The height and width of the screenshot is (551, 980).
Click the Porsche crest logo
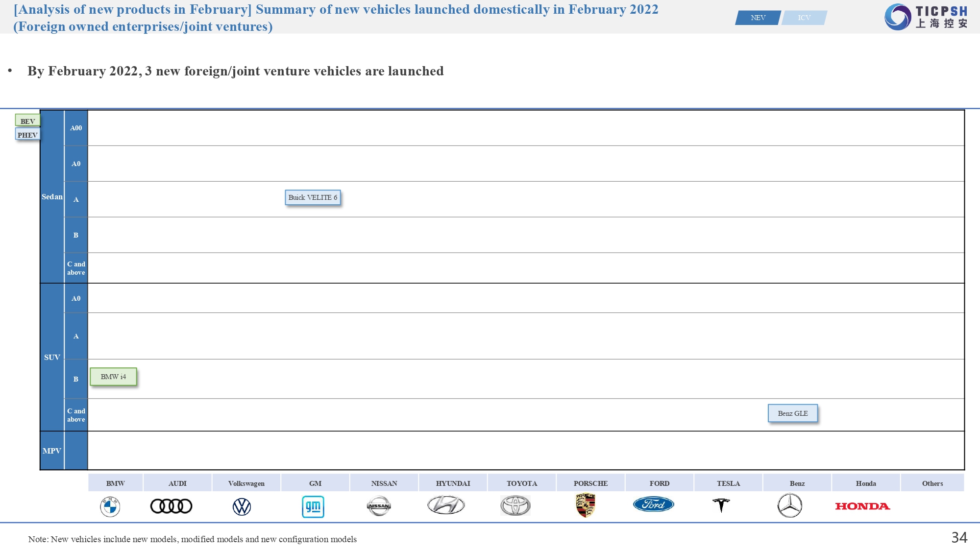[x=586, y=505]
